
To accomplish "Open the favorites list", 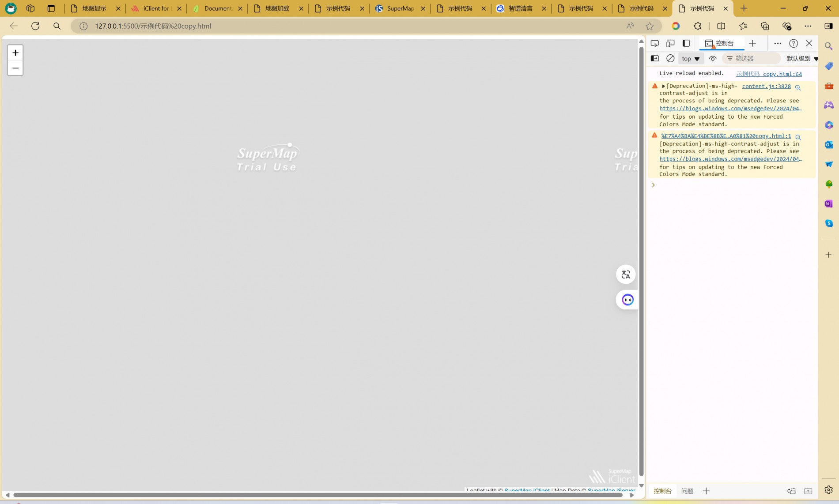I will coord(743,26).
